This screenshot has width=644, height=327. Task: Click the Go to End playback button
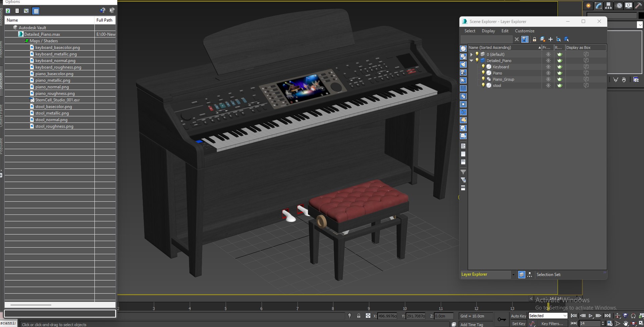coord(607,316)
